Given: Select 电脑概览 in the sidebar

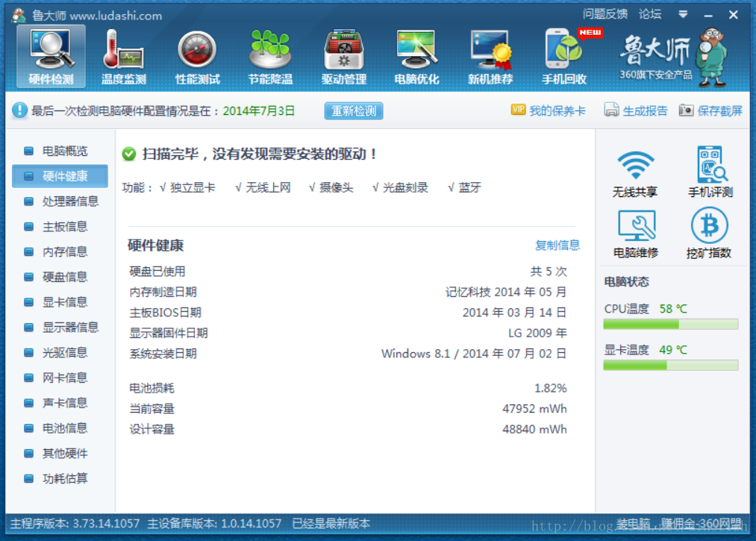Looking at the screenshot, I should (60, 151).
